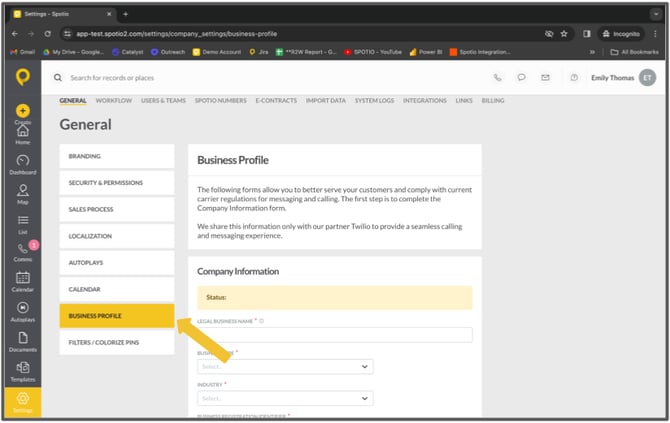Bookmark page with star icon
670x423 pixels.
564,34
